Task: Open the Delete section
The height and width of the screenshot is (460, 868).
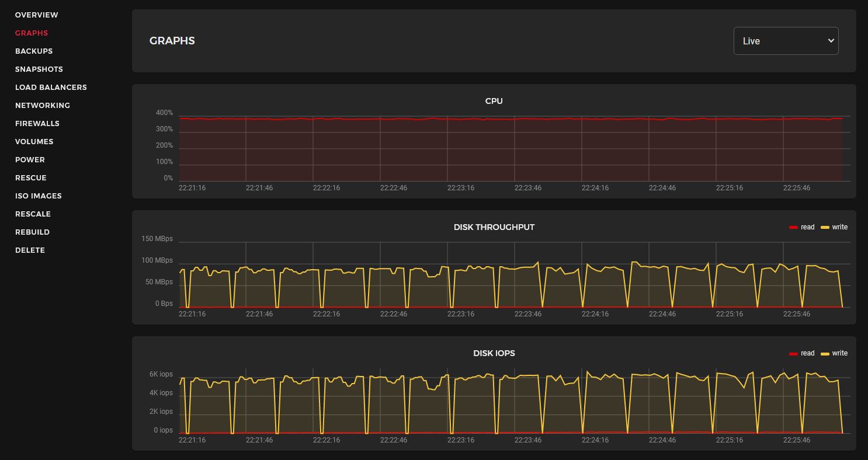Action: point(30,250)
